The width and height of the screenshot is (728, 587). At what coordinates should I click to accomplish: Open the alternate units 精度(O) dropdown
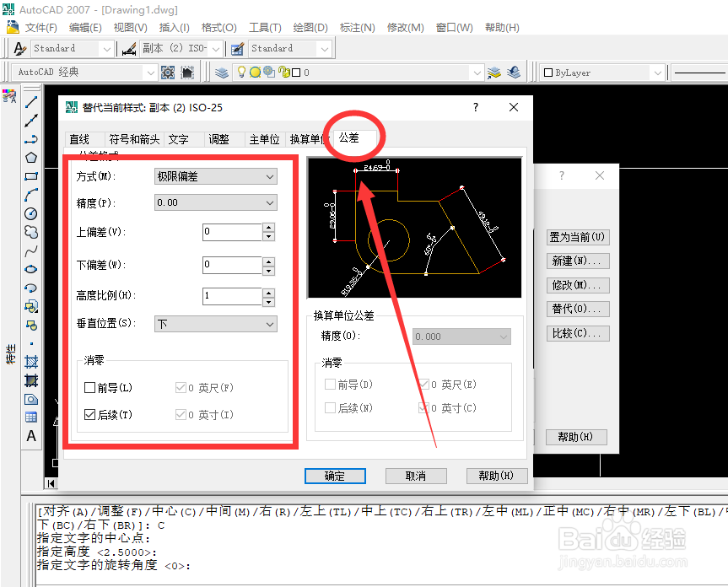click(461, 337)
